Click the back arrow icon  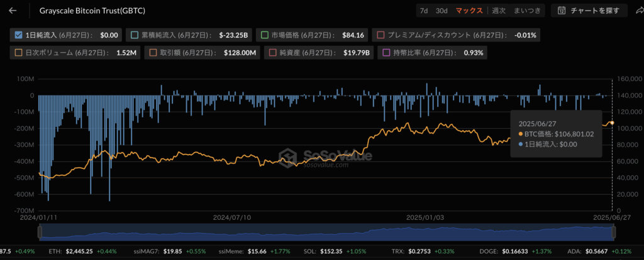tap(13, 11)
